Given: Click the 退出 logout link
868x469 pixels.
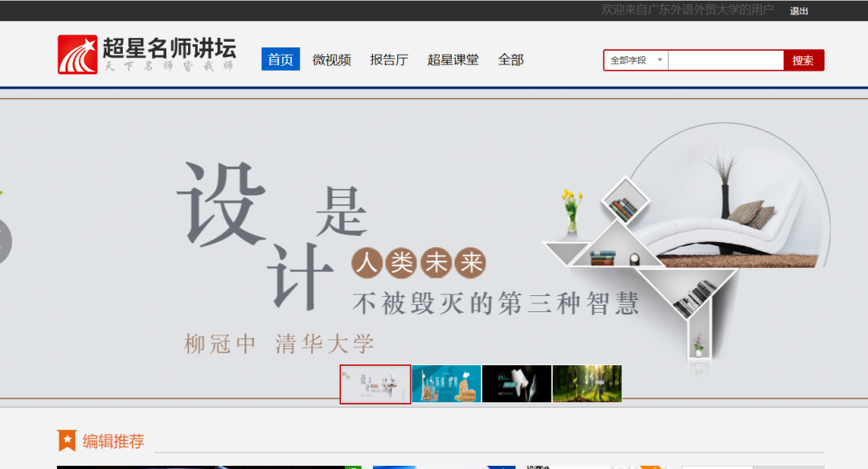Looking at the screenshot, I should (x=799, y=10).
